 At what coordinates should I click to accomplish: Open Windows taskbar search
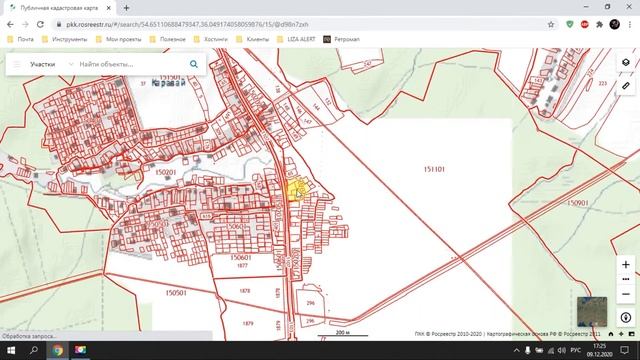pos(34,350)
